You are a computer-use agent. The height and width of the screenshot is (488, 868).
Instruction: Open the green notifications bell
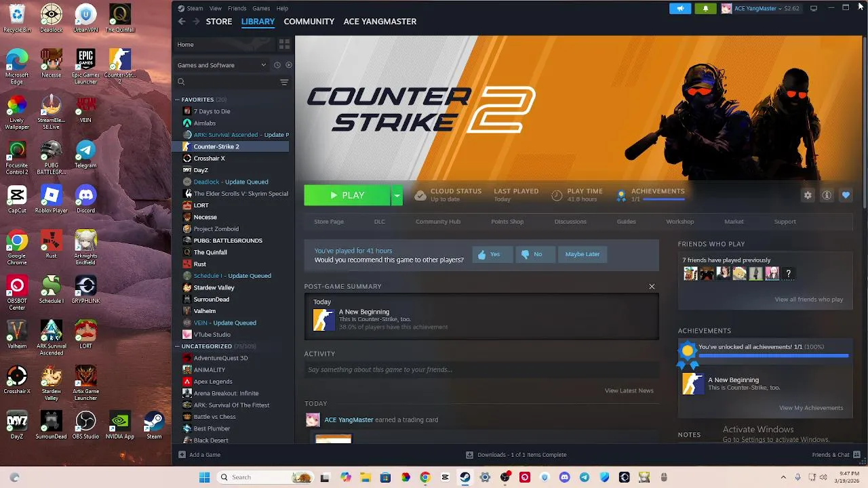point(705,8)
